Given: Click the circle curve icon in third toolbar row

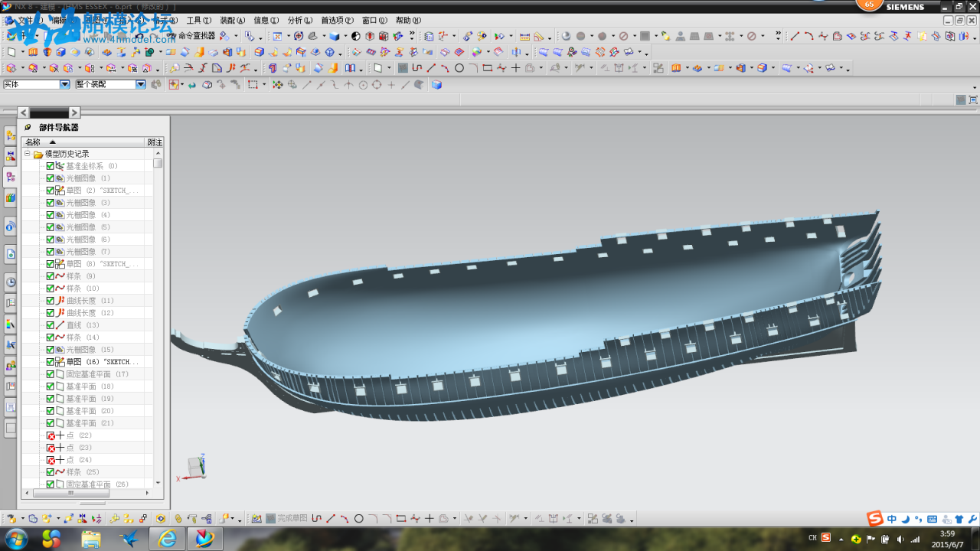Looking at the screenshot, I should (x=459, y=68).
